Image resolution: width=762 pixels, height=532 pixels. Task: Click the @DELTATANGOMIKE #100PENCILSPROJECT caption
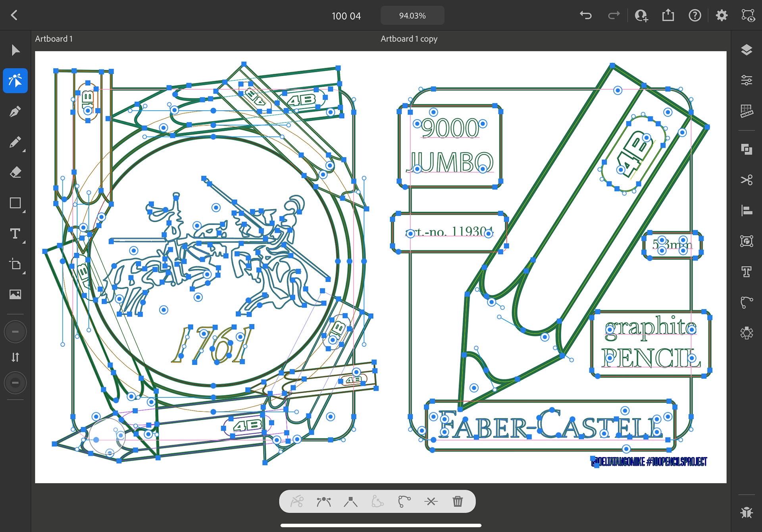click(649, 462)
